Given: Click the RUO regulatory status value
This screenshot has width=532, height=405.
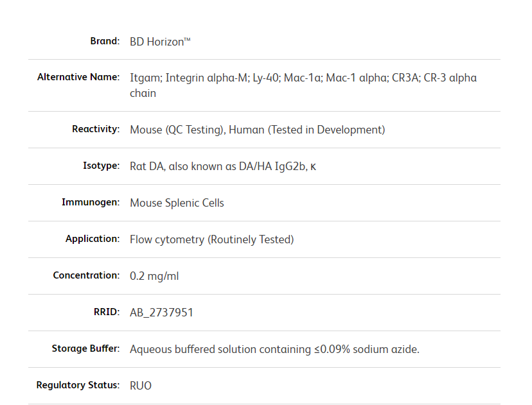Looking at the screenshot, I should (x=141, y=386).
